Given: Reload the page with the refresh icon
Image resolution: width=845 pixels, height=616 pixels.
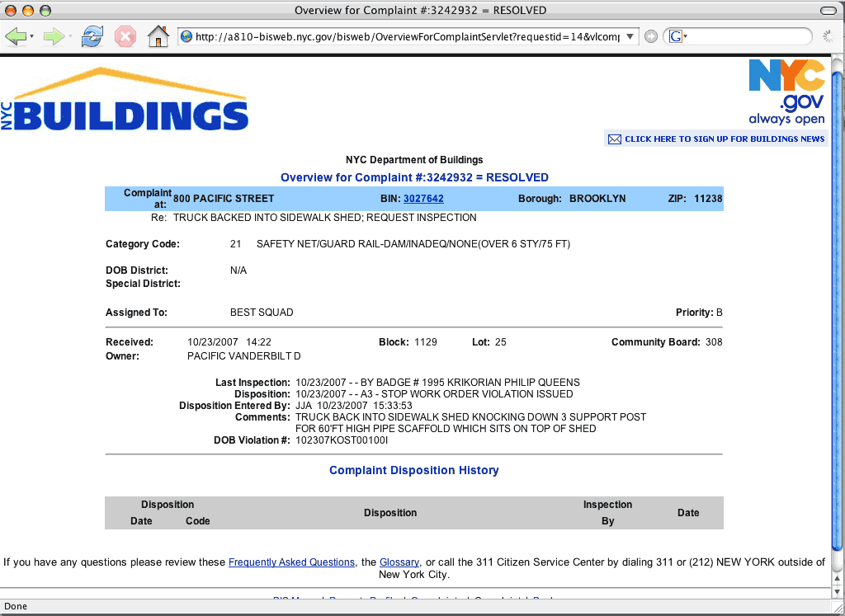Looking at the screenshot, I should (92, 36).
